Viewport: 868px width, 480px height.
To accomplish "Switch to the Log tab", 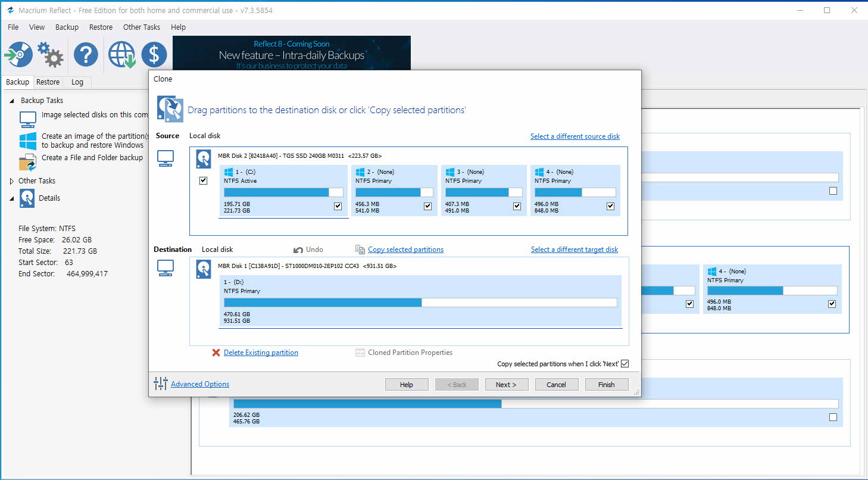I will click(77, 82).
